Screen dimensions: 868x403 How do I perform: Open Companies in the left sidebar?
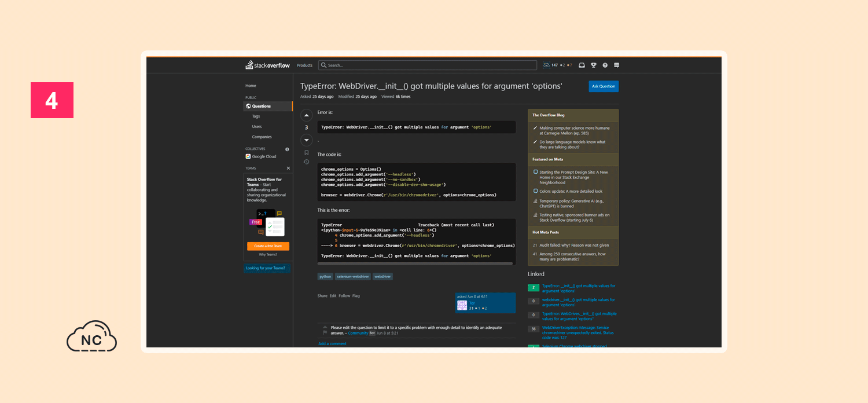tap(262, 137)
